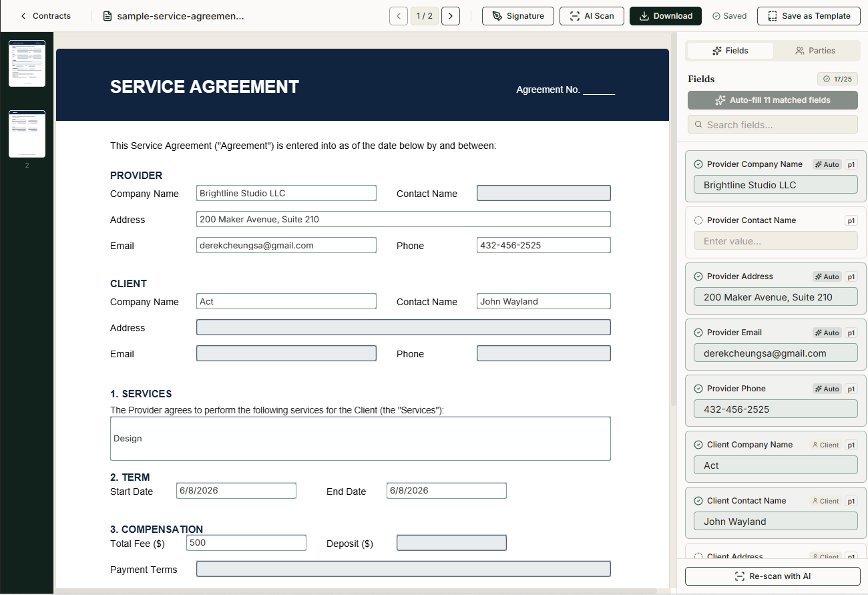Click the 17/25 fields progress badge
868x595 pixels.
(x=837, y=79)
